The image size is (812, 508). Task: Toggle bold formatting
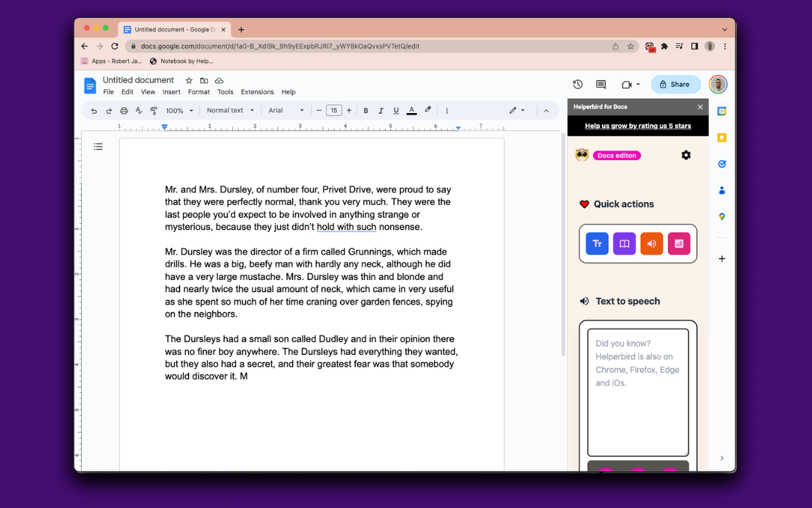tap(366, 110)
